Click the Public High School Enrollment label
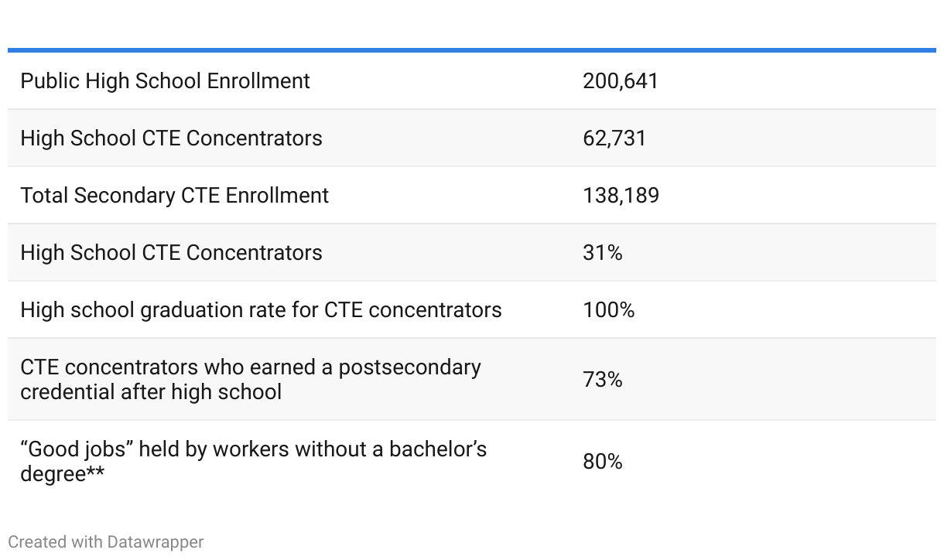The height and width of the screenshot is (560, 944). (165, 81)
